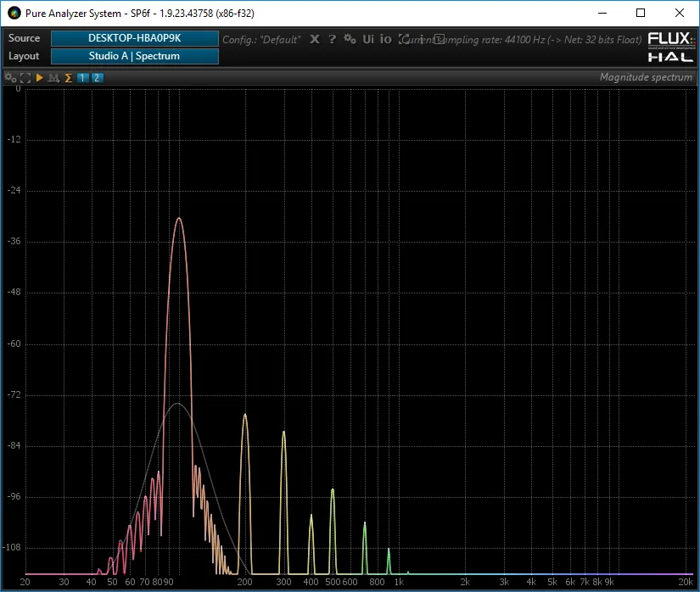Close the Pure Analyzer System window

point(680,13)
